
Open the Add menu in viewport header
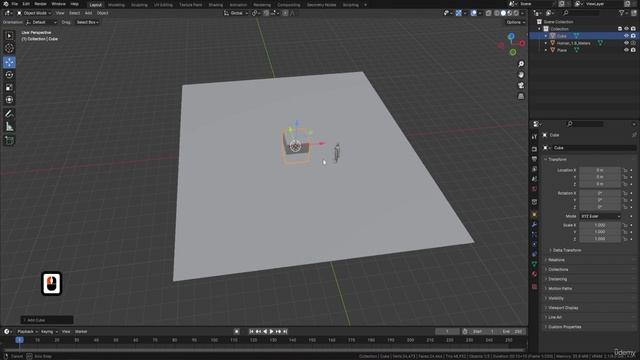pos(88,13)
